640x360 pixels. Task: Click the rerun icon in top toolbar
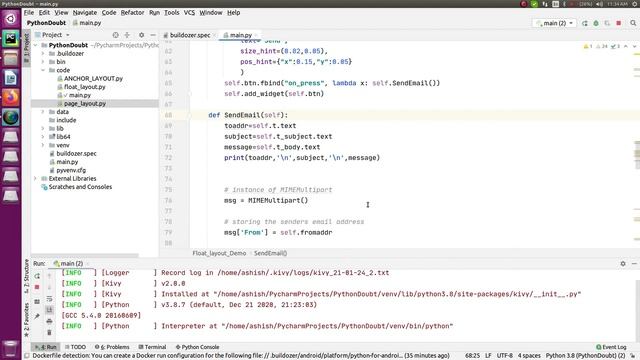coord(584,23)
